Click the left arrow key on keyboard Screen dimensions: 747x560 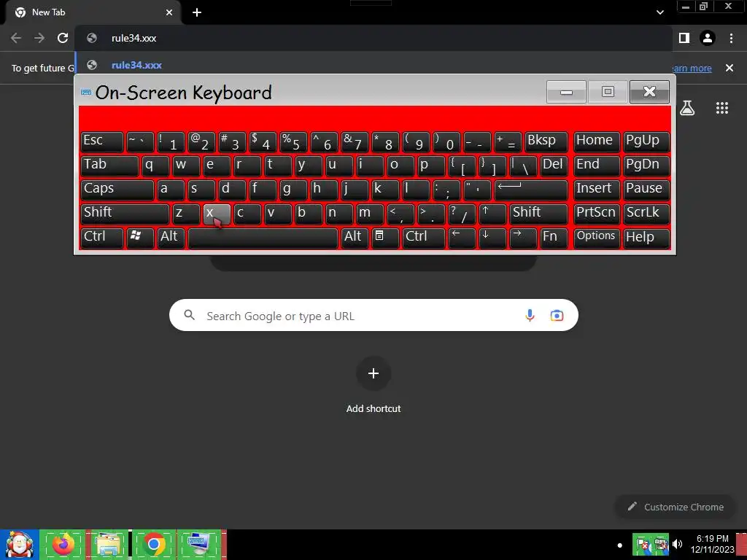[x=462, y=238]
